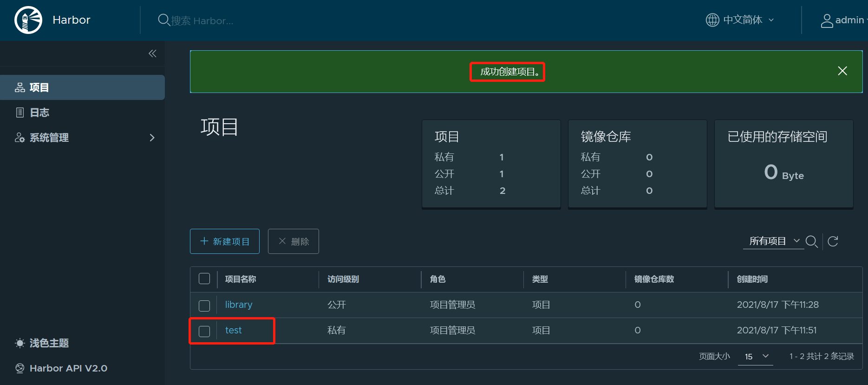This screenshot has width=868, height=385.
Task: Click test's creation time 下午11:51
Action: pos(777,330)
